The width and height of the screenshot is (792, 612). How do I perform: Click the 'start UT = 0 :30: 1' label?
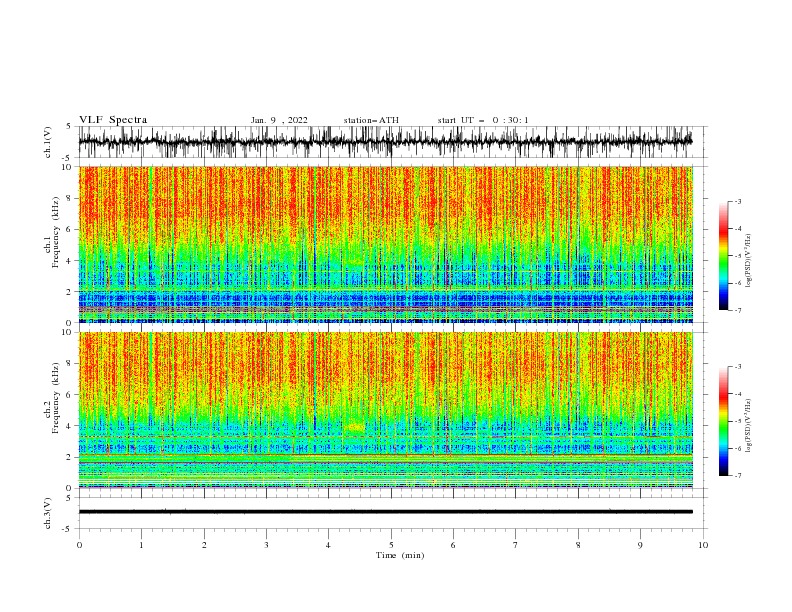(x=483, y=120)
